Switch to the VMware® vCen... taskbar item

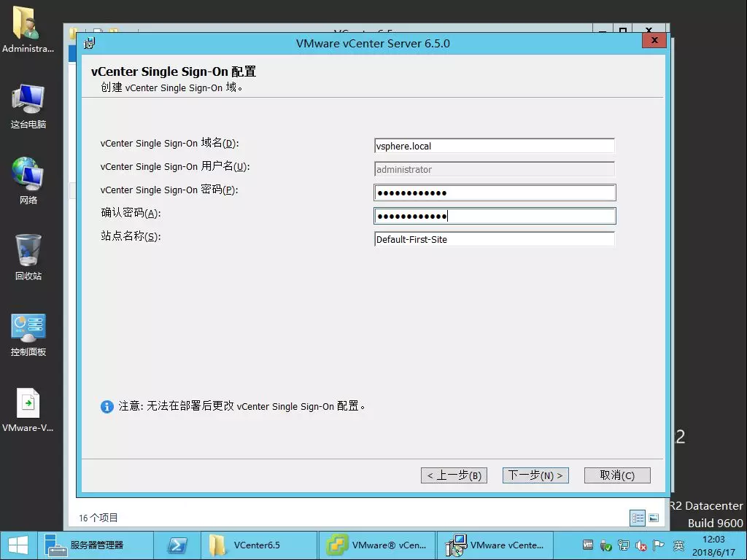[377, 545]
